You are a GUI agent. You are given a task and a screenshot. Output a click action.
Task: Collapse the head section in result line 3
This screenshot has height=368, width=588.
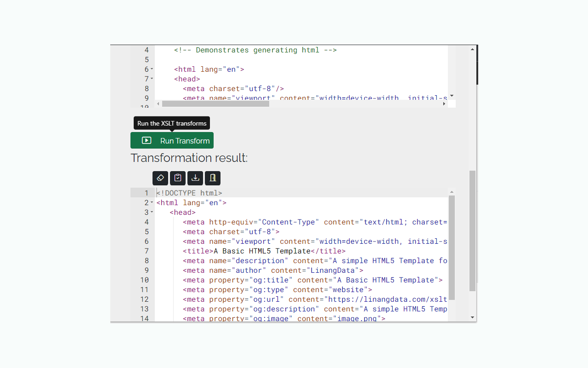pyautogui.click(x=152, y=212)
